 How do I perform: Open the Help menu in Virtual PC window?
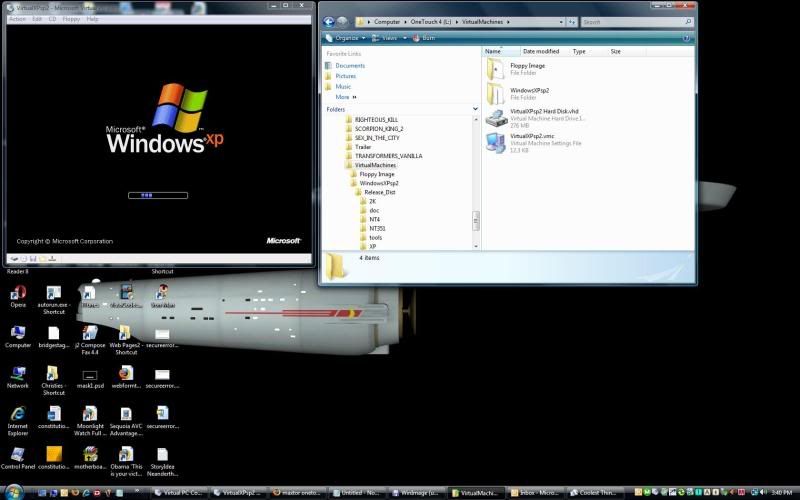pos(92,19)
